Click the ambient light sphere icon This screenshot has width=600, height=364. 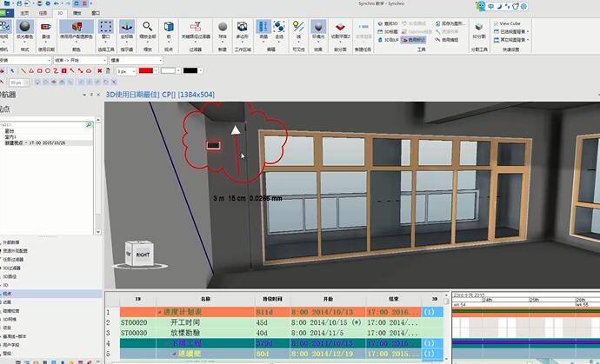(x=319, y=28)
